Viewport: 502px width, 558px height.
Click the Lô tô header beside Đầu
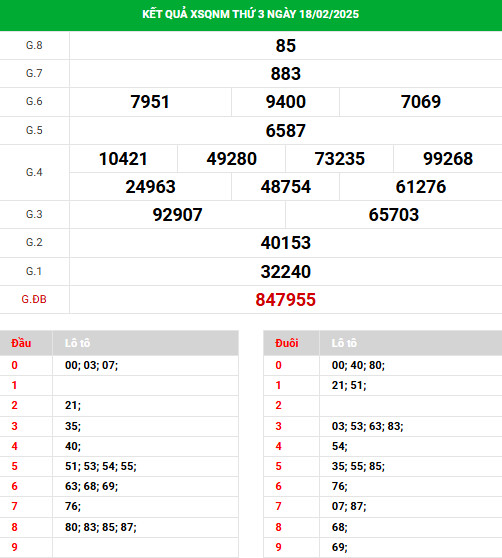(78, 343)
